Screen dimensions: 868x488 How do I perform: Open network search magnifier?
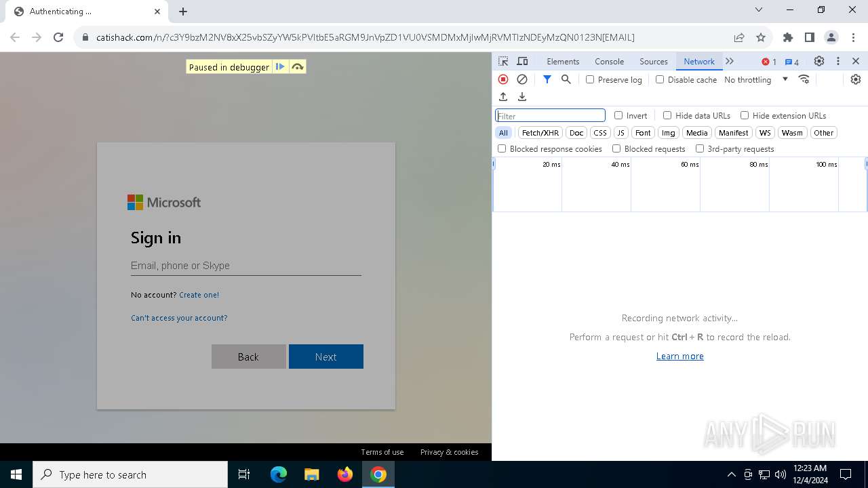(x=566, y=79)
